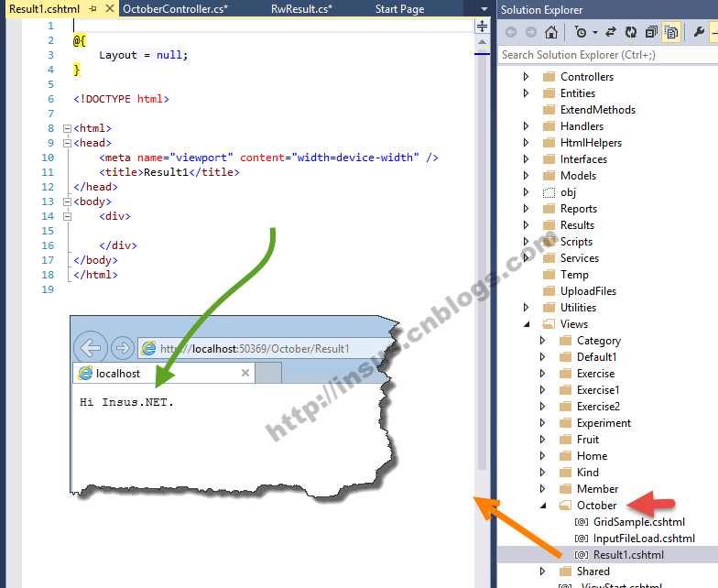Click the Back button in Solution Explorer toolbar
Screen dimensions: 718x588
point(511,32)
